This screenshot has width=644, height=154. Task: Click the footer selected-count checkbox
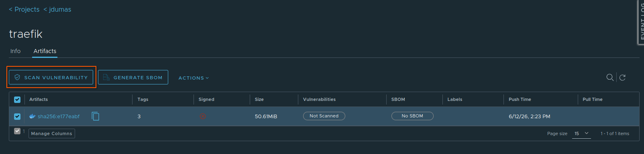(x=17, y=131)
